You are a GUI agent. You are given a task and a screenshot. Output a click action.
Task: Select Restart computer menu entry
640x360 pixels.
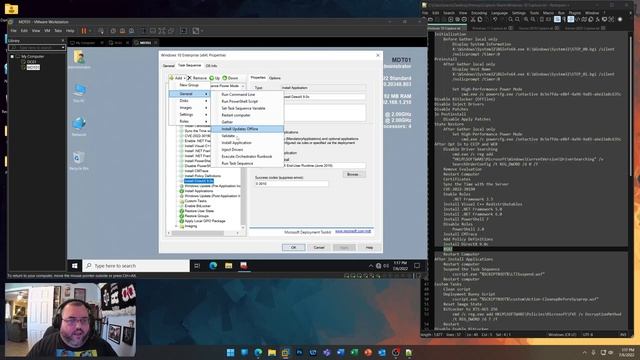click(x=247, y=115)
